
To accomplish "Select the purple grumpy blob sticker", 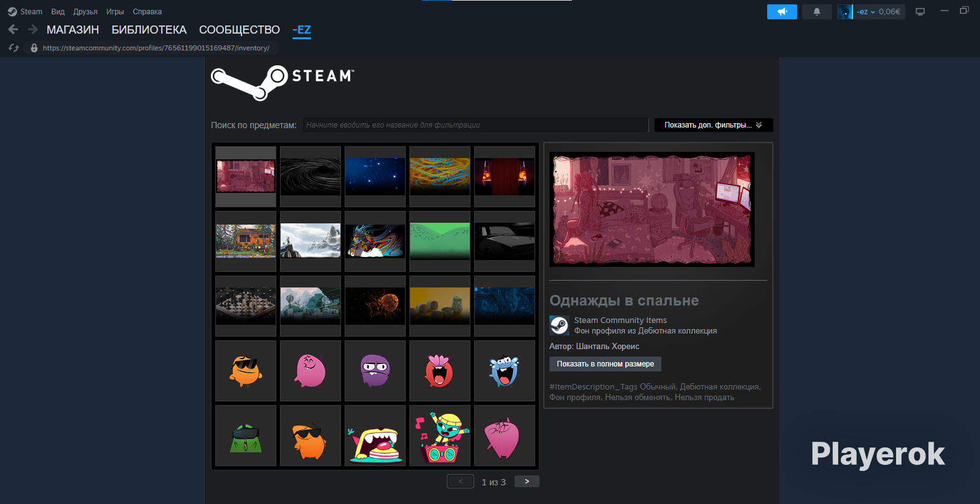I will pyautogui.click(x=375, y=371).
